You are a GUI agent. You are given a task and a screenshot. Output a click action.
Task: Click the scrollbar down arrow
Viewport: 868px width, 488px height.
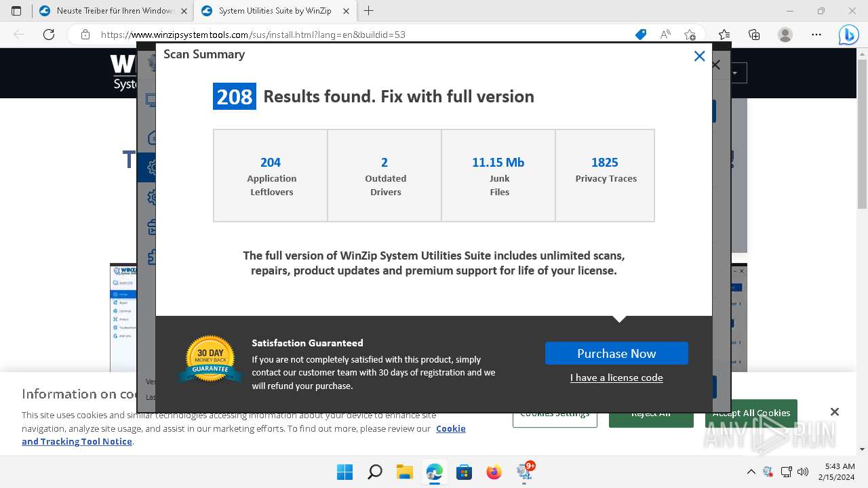[863, 449]
